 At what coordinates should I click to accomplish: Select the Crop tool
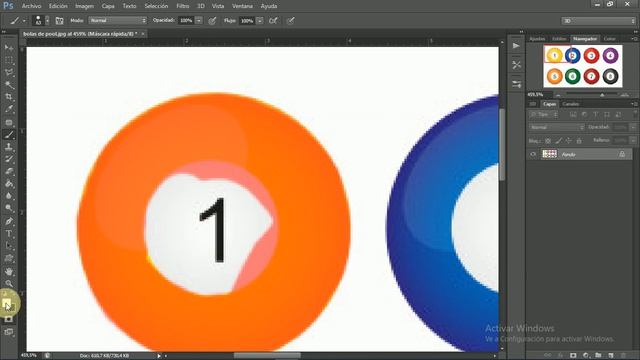[9, 97]
